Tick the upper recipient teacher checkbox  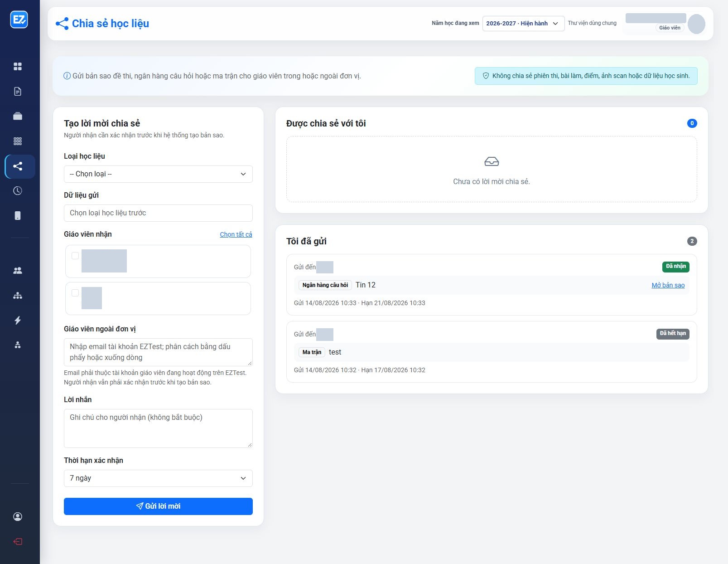coord(75,256)
